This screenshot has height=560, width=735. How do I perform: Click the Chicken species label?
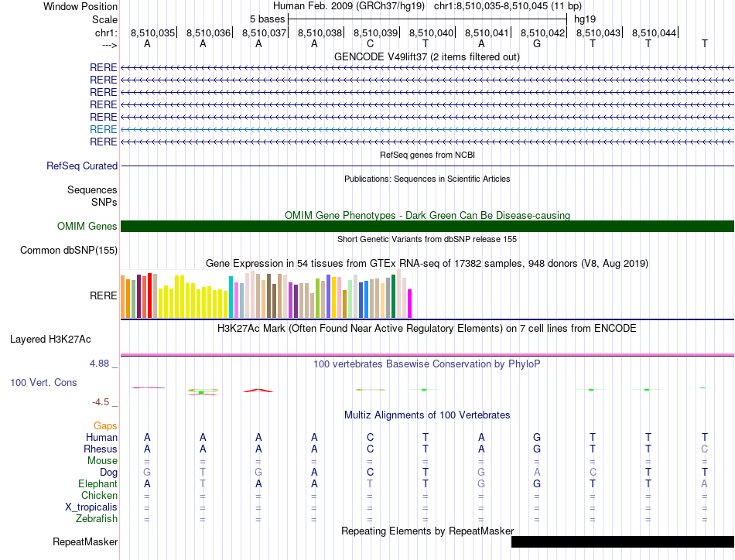point(99,496)
